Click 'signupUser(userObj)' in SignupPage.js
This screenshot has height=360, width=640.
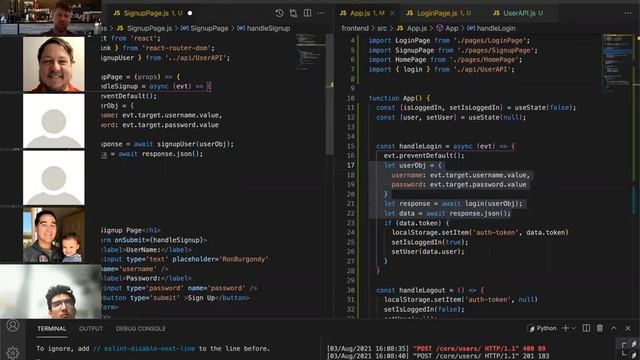click(195, 144)
